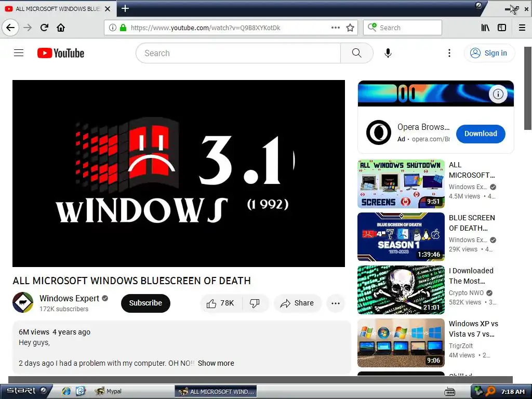Screen dimensions: 532x399
Task: Open the Windows Expert channel name link
Action: point(69,298)
